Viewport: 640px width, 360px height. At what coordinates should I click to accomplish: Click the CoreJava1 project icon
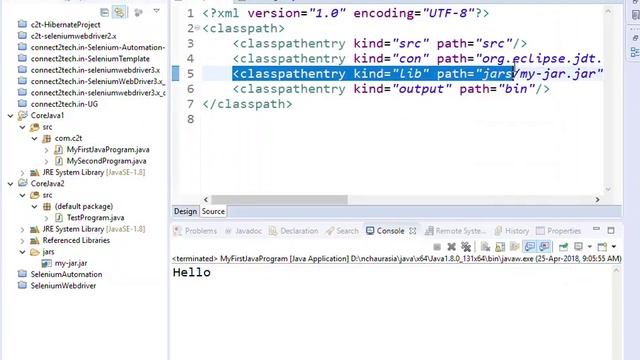tap(23, 116)
